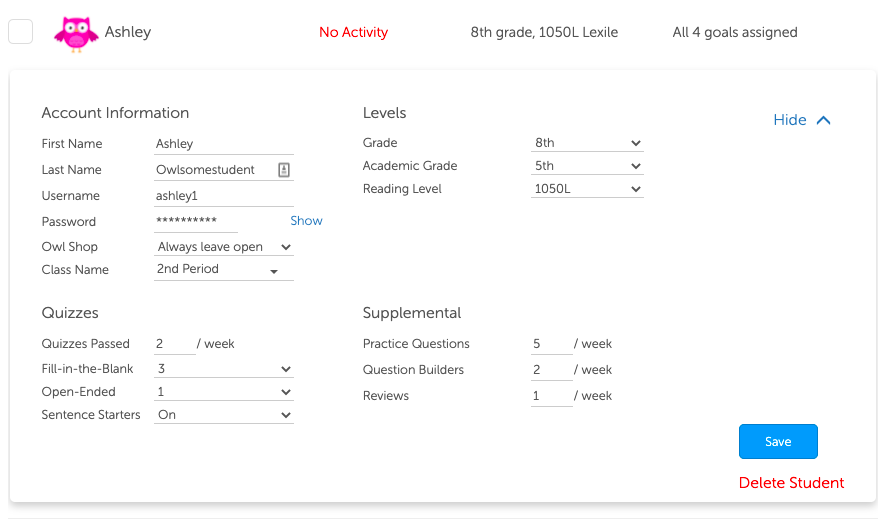Focus the Practice Questions per week field
This screenshot has height=520, width=894.
551,344
